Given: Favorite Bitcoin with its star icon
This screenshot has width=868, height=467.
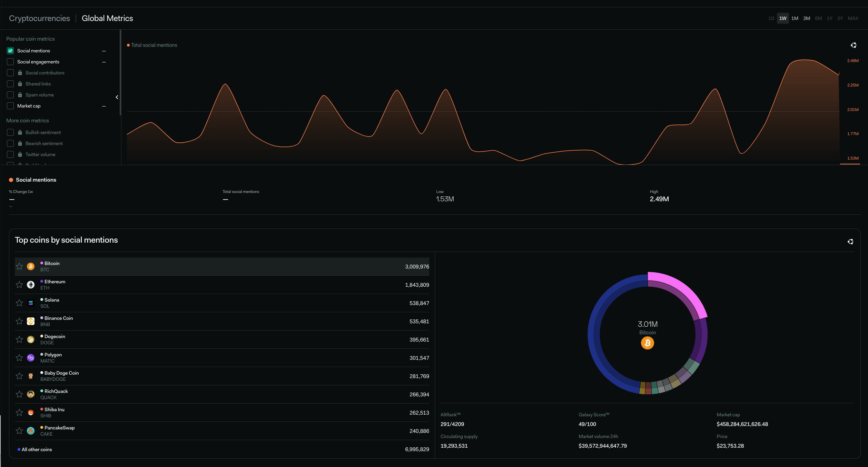Looking at the screenshot, I should (19, 266).
